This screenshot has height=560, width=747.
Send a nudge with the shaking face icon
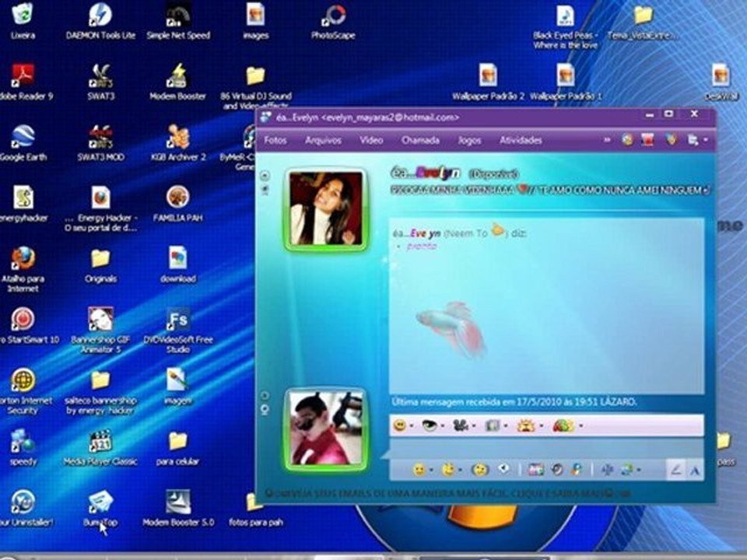click(x=480, y=471)
